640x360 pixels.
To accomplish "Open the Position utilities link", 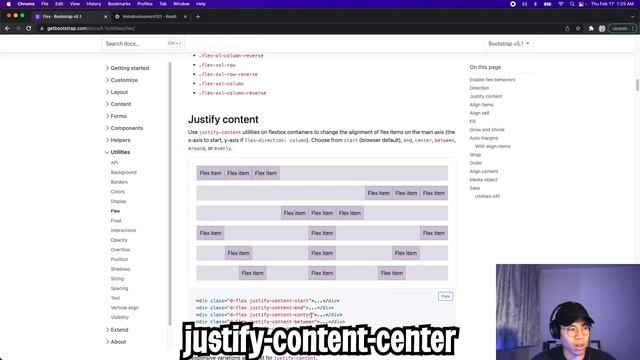I will tap(119, 259).
